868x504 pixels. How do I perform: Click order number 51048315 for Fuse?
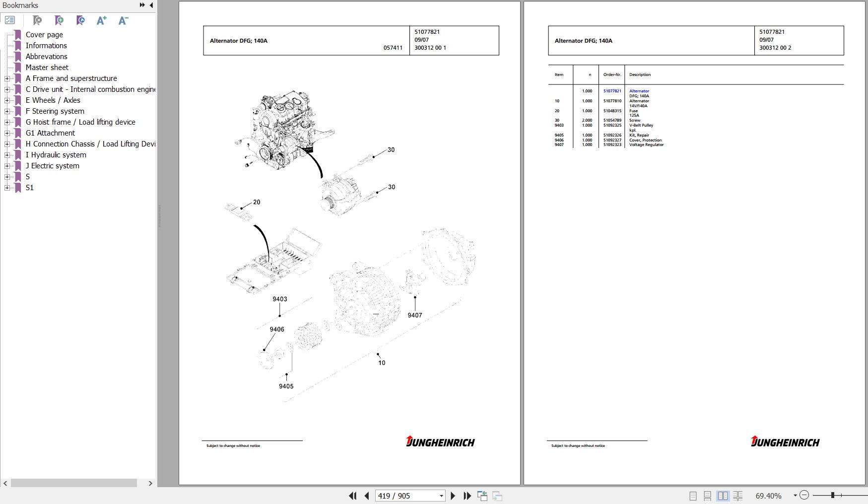coord(612,111)
